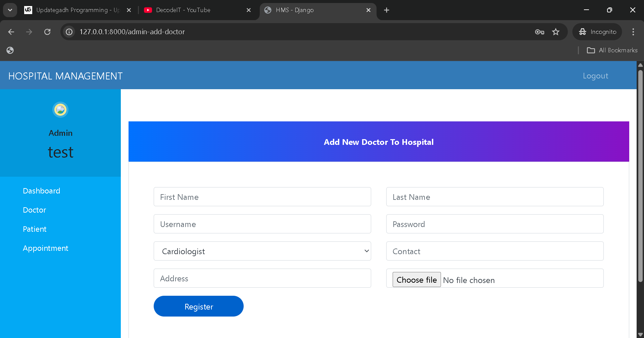644x338 pixels.
Task: Click the browser back arrow
Action: click(11, 32)
